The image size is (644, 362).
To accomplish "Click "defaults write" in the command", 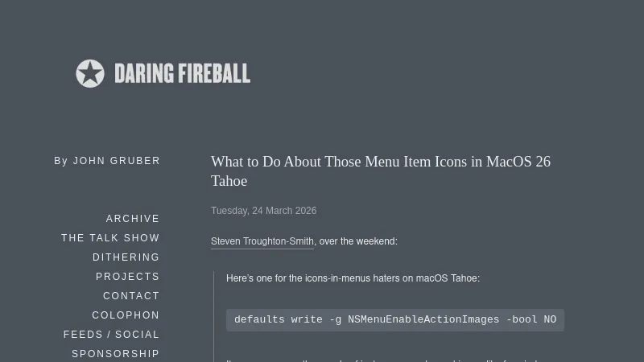I will [x=278, y=319].
